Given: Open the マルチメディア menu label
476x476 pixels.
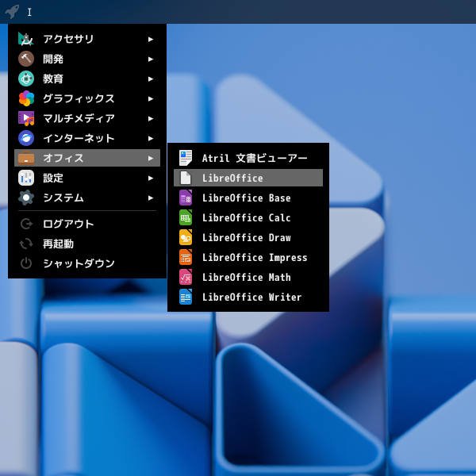Looking at the screenshot, I should (x=79, y=118).
